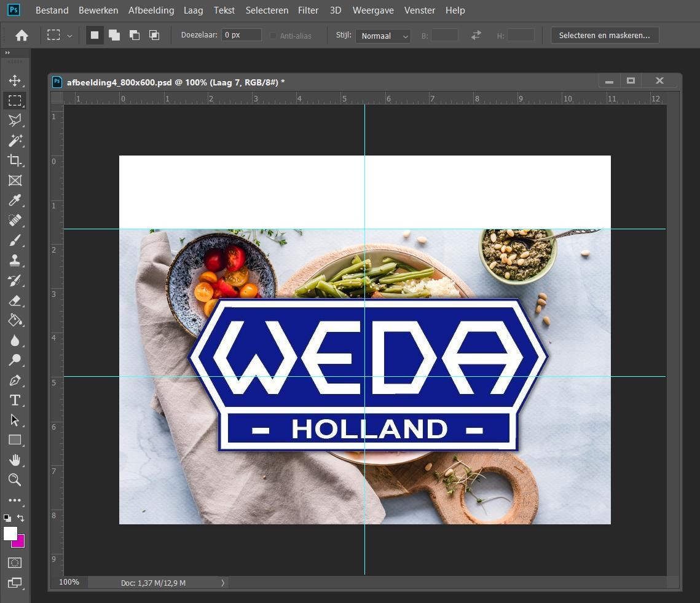Select the Brush tool

(15, 240)
